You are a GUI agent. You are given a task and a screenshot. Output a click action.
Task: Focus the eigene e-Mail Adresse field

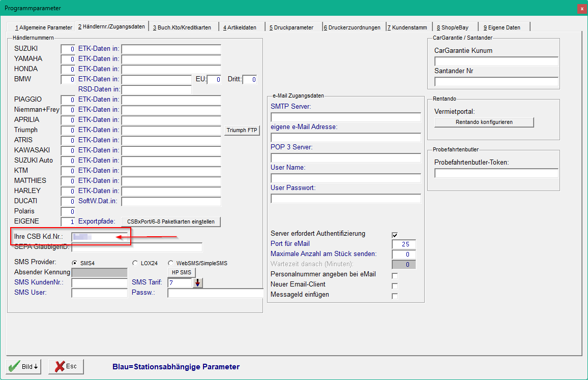coord(346,137)
